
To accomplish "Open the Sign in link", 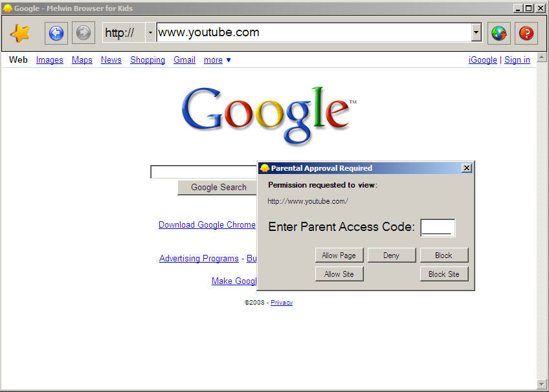I will click(x=517, y=60).
